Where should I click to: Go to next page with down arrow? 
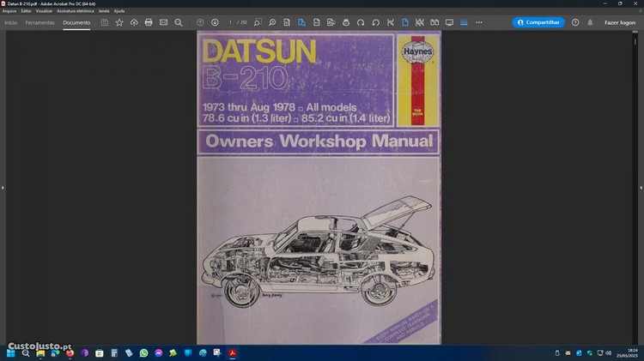tap(215, 22)
